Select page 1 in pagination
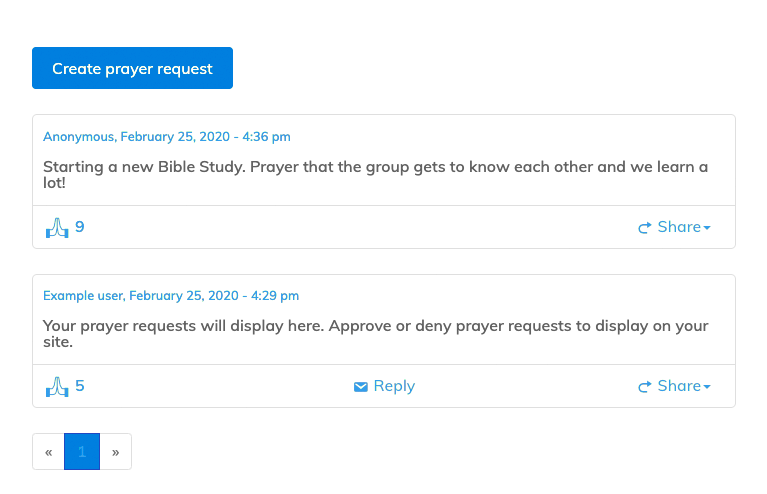 point(82,452)
